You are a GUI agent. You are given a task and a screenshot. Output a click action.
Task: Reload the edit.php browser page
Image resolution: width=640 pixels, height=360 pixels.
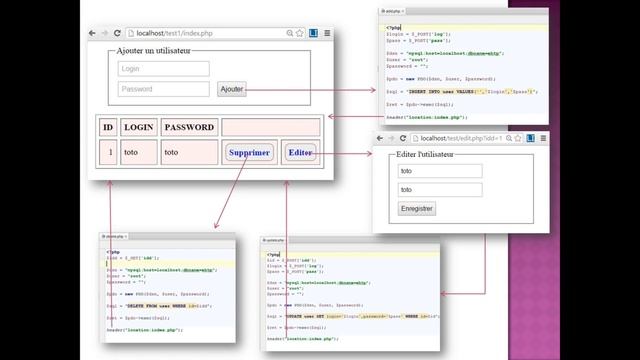(403, 138)
